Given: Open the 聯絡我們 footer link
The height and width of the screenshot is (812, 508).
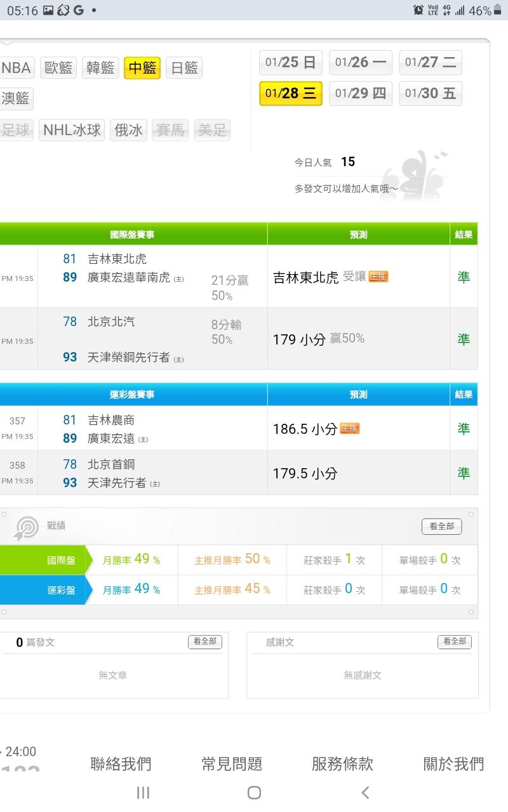Looking at the screenshot, I should (x=121, y=764).
